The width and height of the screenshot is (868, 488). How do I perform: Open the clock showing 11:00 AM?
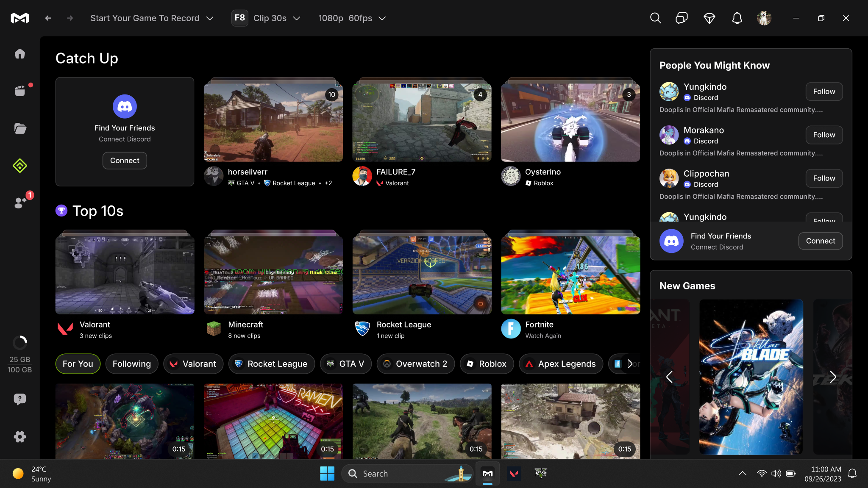[x=823, y=474]
